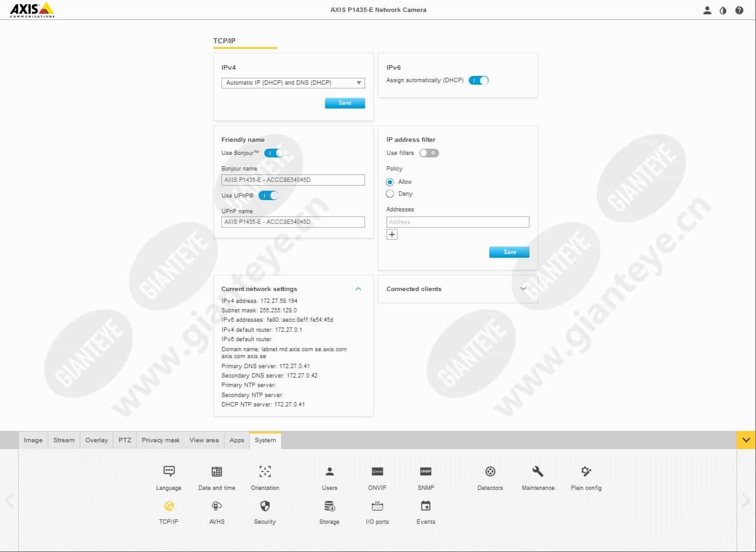Click the UPnP name input field
The height and width of the screenshot is (552, 756).
tap(293, 222)
